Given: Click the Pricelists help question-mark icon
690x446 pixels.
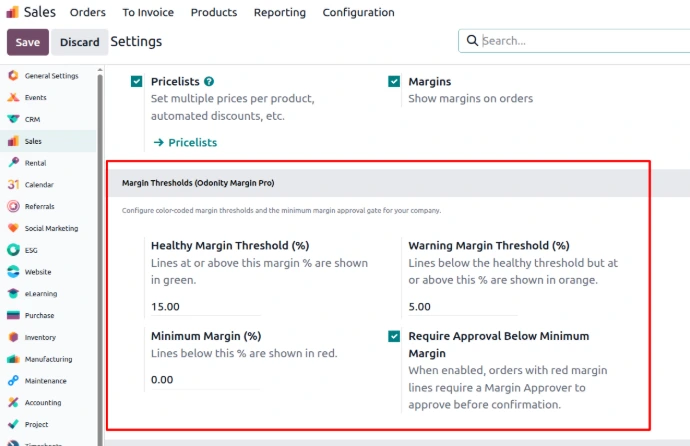Looking at the screenshot, I should pos(209,81).
